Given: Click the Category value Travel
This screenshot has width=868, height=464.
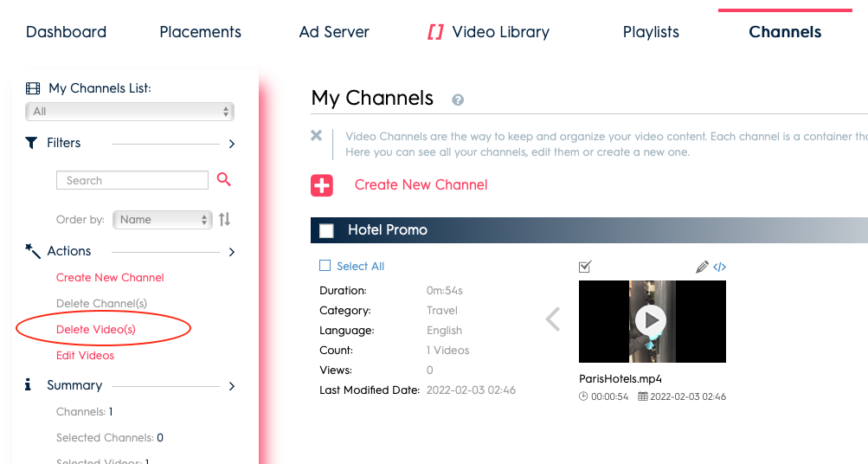Looking at the screenshot, I should tap(441, 311).
